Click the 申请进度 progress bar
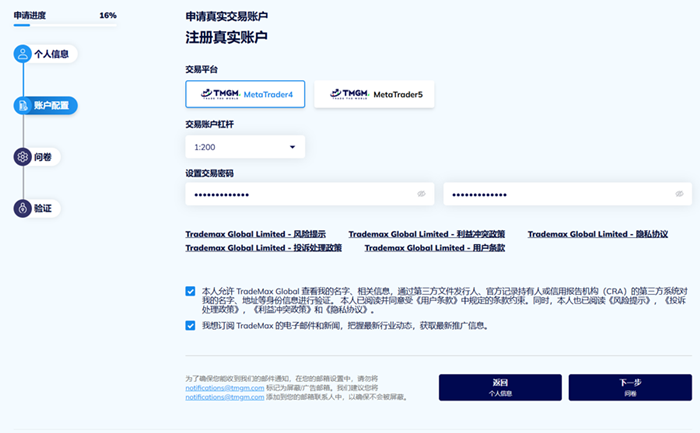 click(x=65, y=25)
